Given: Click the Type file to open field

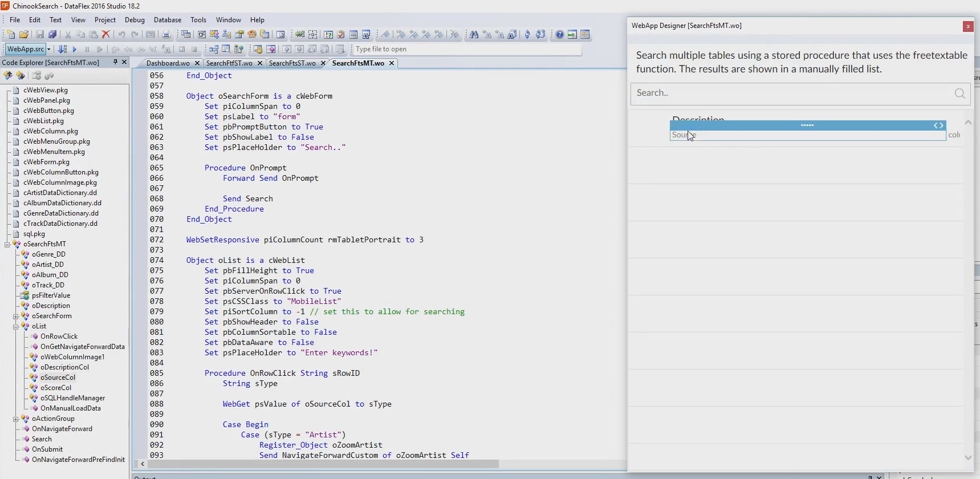Looking at the screenshot, I should (x=466, y=50).
